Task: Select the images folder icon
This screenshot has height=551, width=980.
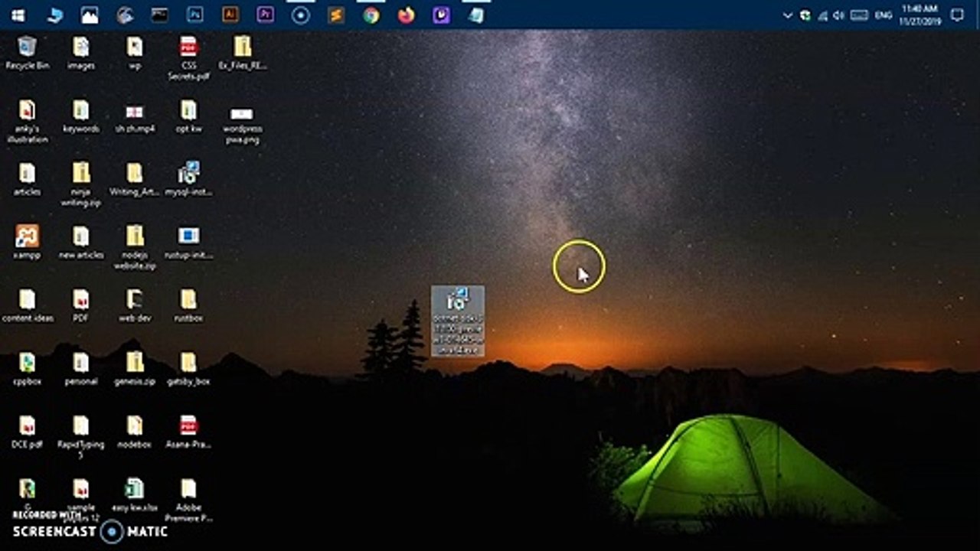Action: (81, 54)
